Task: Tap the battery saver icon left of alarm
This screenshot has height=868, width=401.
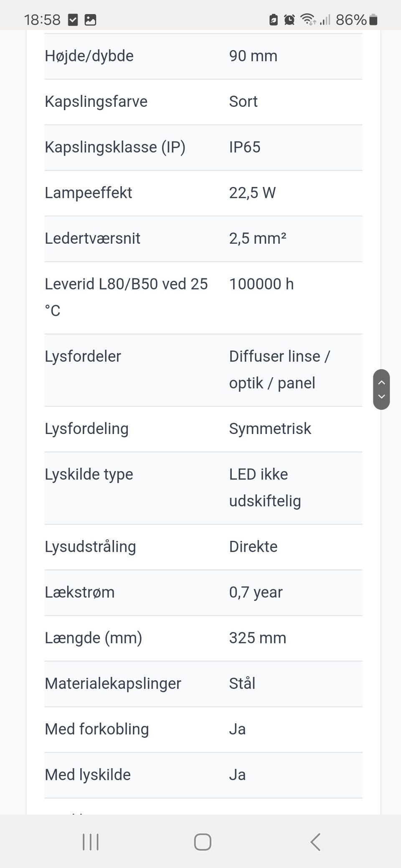Action: click(x=274, y=20)
